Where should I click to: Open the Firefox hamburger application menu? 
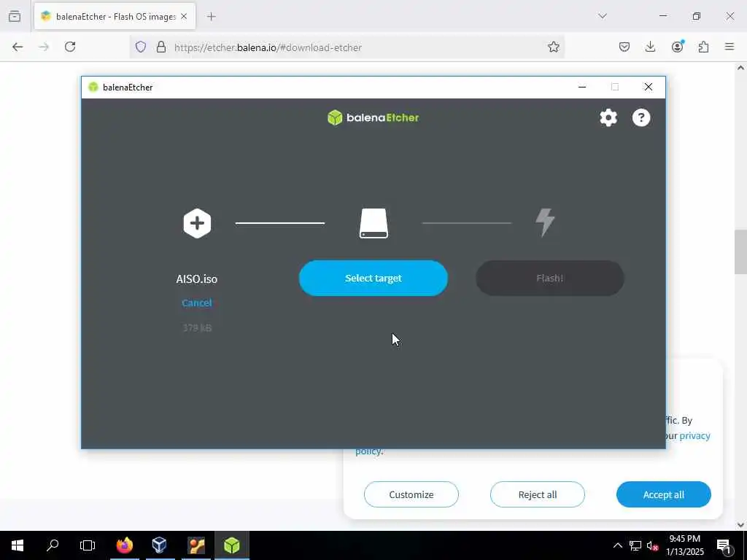[x=729, y=47]
